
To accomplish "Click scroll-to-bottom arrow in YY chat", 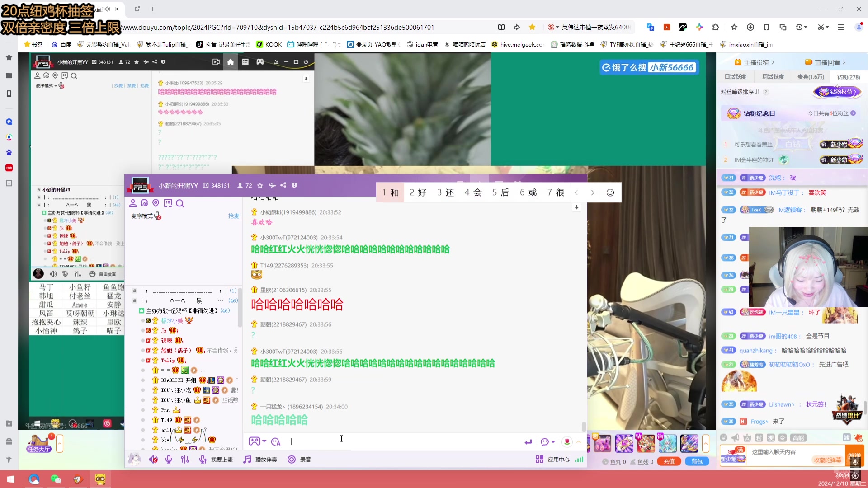I will pos(576,207).
